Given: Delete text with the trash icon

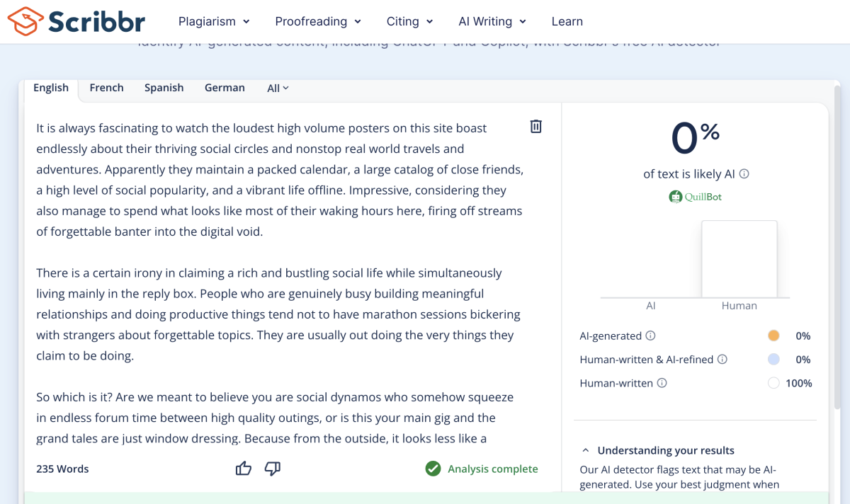Looking at the screenshot, I should point(536,127).
